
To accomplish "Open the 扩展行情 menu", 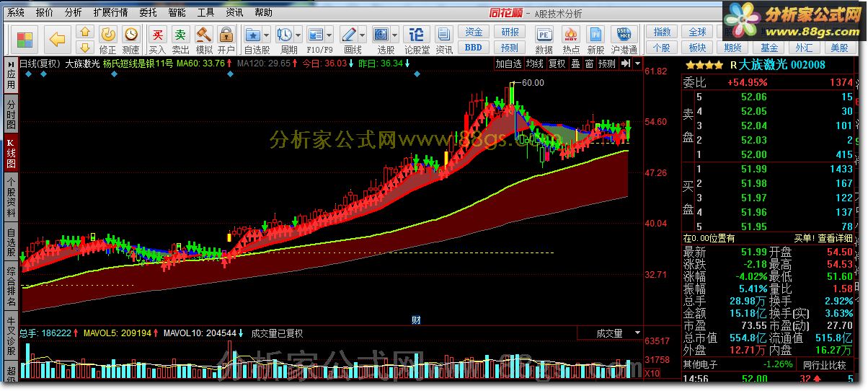I will point(110,12).
